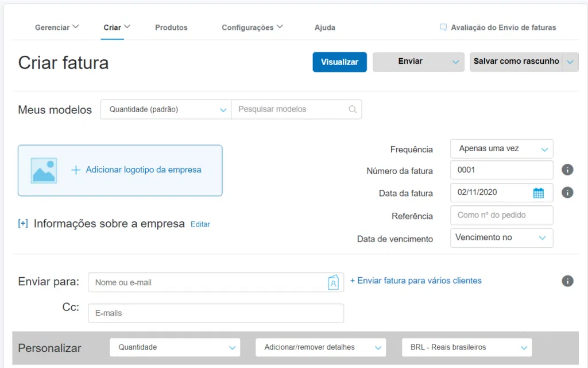Viewport: 588px width, 368px height.
Task: Click the image placeholder to add company logo
Action: 42,170
